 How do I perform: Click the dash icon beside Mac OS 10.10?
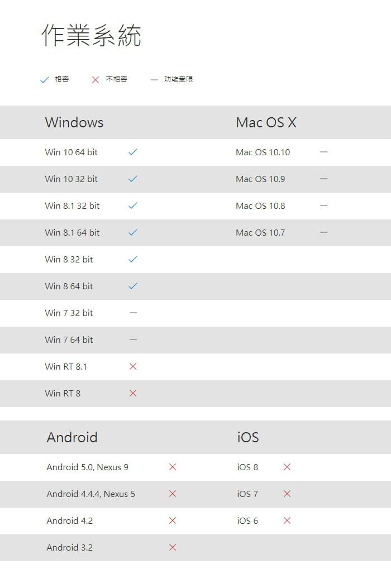[324, 152]
